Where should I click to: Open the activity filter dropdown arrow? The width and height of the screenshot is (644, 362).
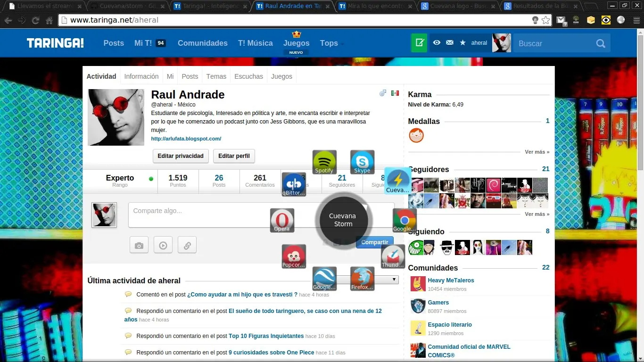coord(395,280)
